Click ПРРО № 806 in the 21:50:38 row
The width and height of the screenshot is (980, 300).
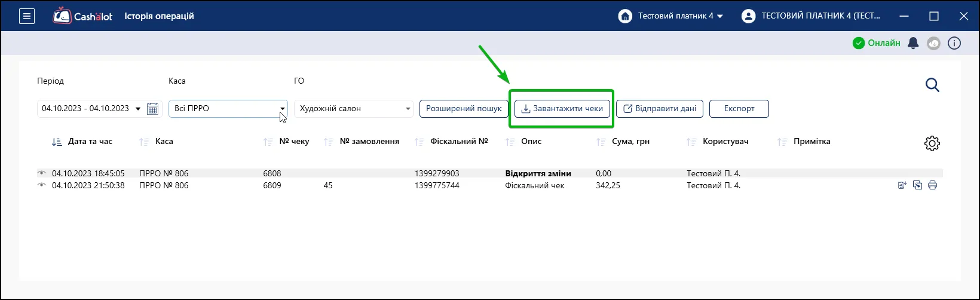click(x=164, y=185)
